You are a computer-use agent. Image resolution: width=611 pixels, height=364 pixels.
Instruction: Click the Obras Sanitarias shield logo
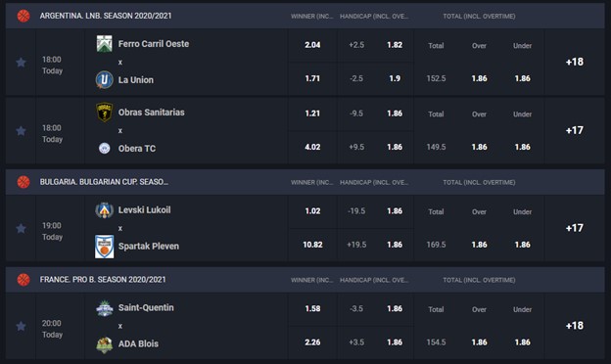pyautogui.click(x=105, y=113)
